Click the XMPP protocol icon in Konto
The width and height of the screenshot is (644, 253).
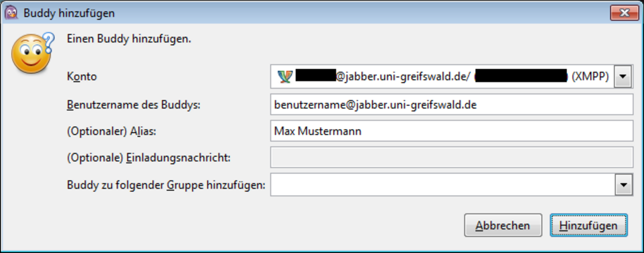pos(284,77)
